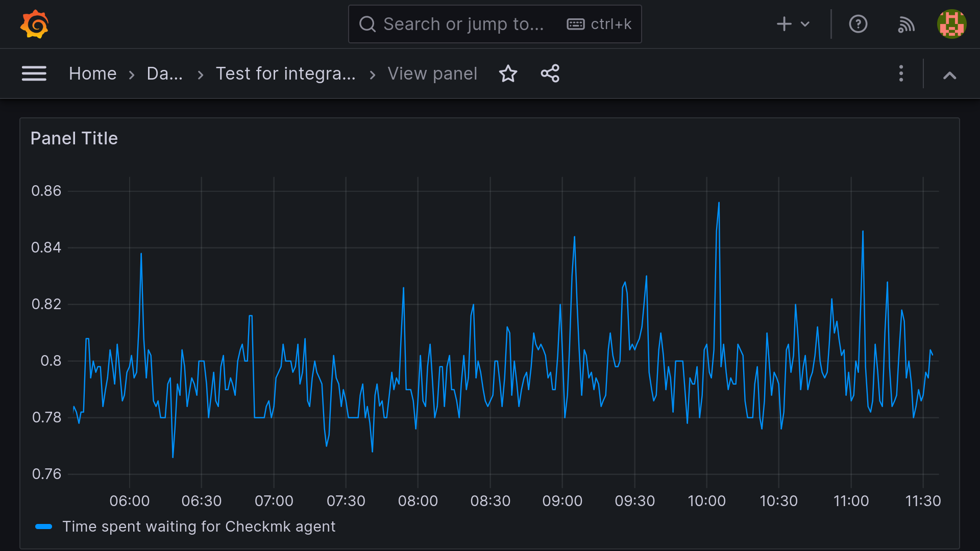This screenshot has height=551, width=980.
Task: Click the Panel Title header
Action: [x=74, y=138]
